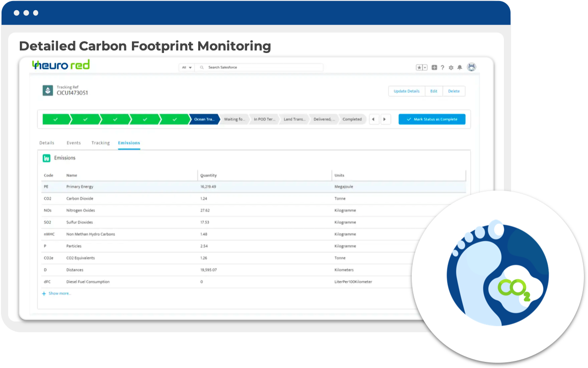Switch to the Emissions tab
The image size is (588, 368).
pyautogui.click(x=129, y=143)
